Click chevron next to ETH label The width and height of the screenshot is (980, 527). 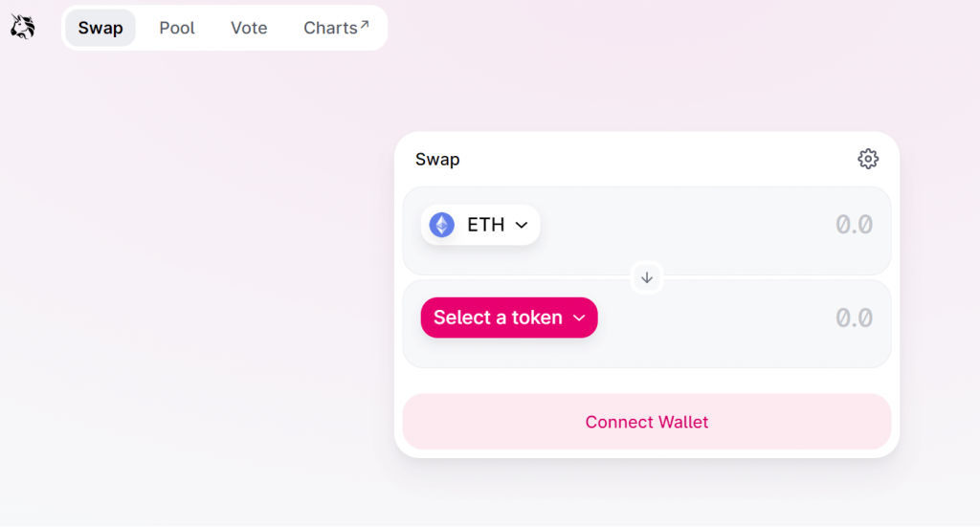[522, 225]
